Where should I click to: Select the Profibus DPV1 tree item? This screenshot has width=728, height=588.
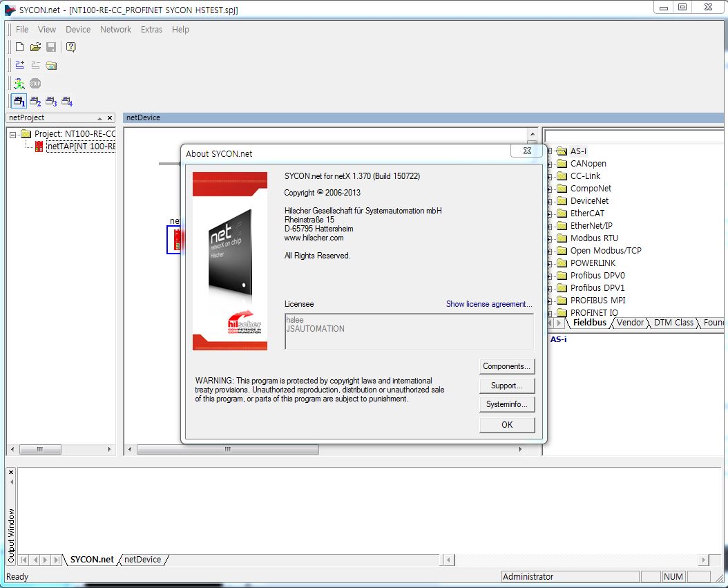click(597, 288)
